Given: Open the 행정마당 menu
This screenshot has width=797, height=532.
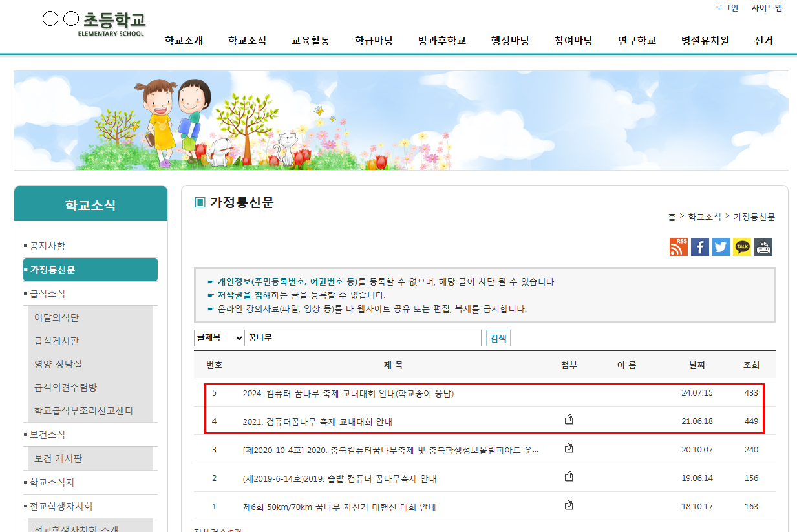Looking at the screenshot, I should [x=510, y=41].
